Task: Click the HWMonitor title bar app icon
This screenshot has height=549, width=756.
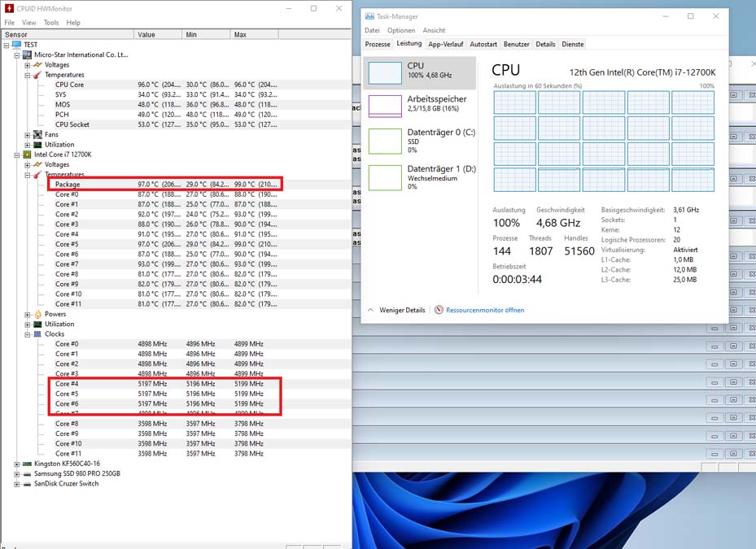Action: coord(9,8)
